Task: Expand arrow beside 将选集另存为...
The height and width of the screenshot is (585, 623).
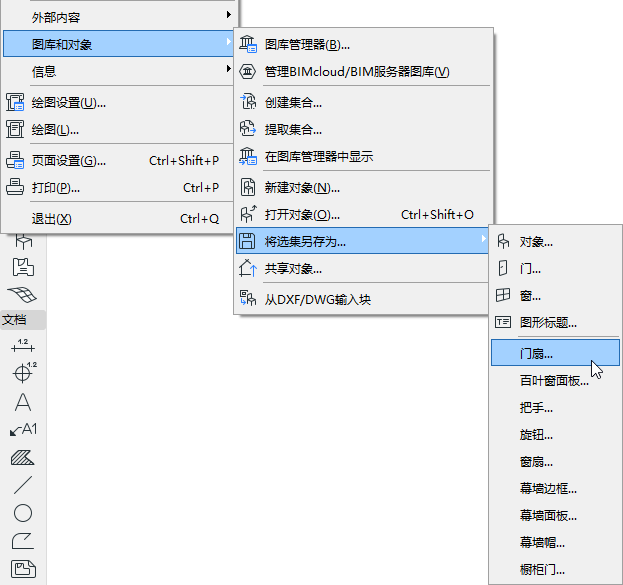Action: [x=483, y=238]
